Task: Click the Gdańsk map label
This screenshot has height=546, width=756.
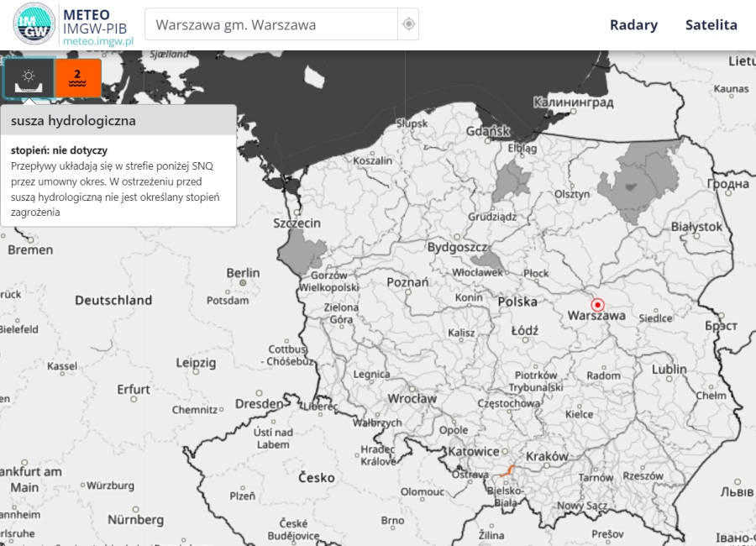Action: point(487,131)
